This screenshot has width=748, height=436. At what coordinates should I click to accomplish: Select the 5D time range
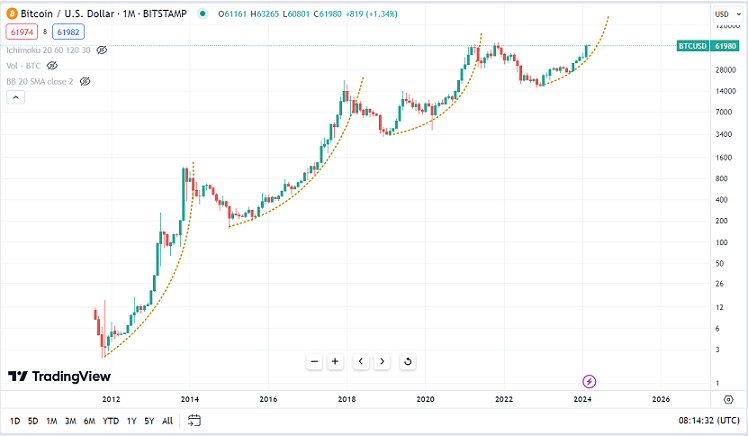[33, 421]
